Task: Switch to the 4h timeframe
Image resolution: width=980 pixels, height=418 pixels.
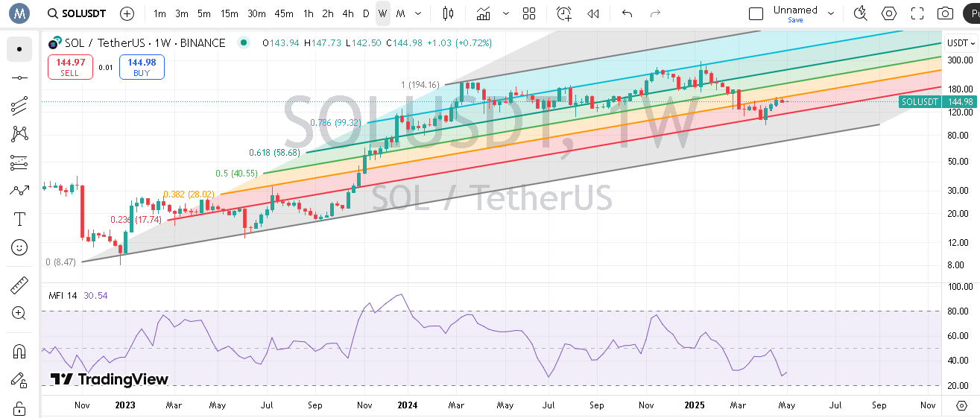Action: pyautogui.click(x=348, y=13)
